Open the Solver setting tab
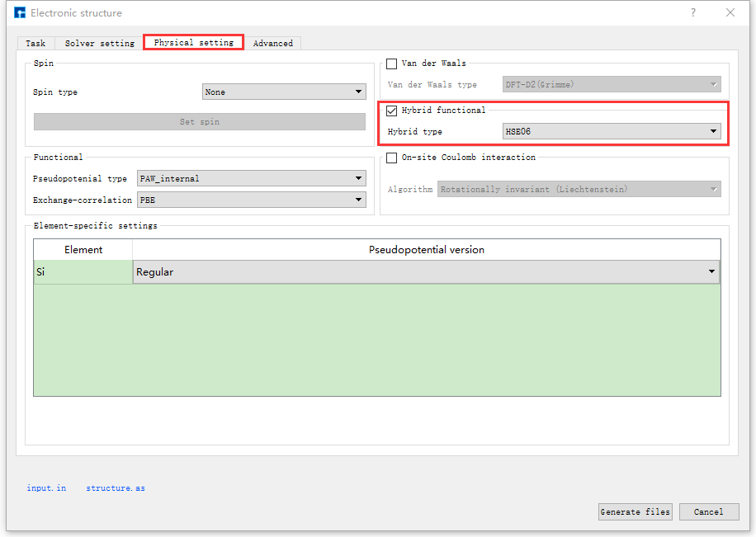The height and width of the screenshot is (537, 756). [x=99, y=43]
